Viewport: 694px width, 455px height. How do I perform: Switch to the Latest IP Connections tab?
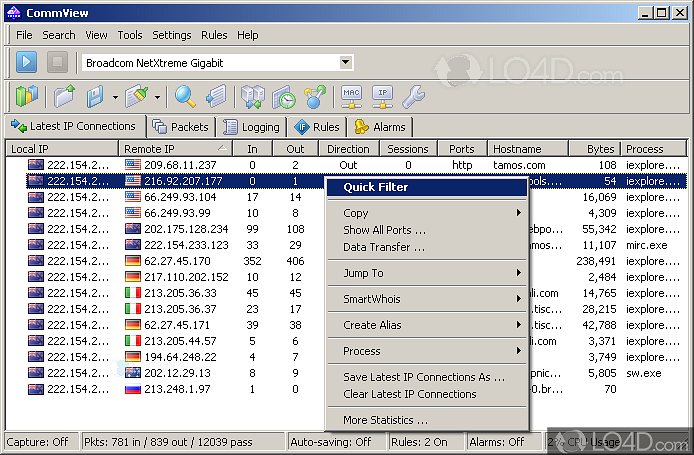(74, 127)
